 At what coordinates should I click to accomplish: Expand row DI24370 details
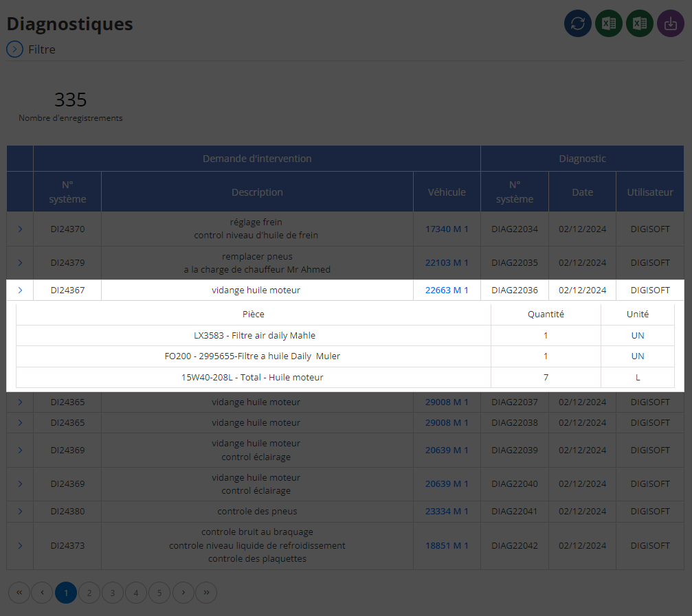(21, 229)
